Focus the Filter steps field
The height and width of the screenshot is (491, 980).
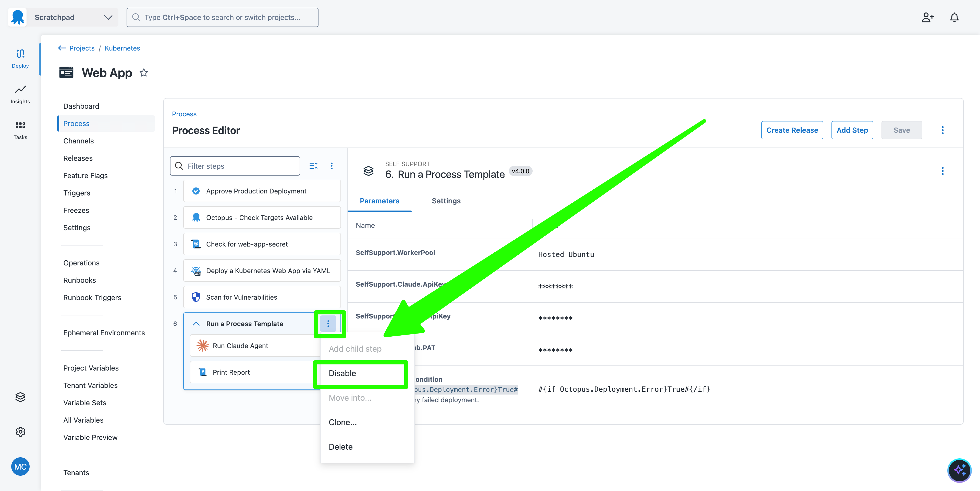point(235,166)
